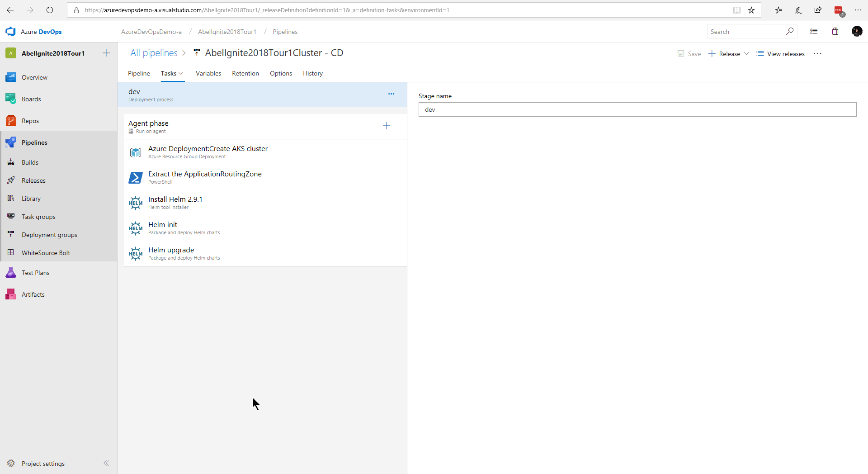868x474 pixels.
Task: Open Artifacts sidebar icon
Action: click(x=11, y=294)
